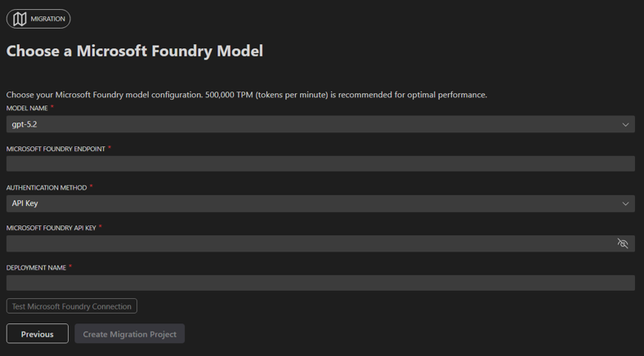The width and height of the screenshot is (644, 356).
Task: Click the MODEL NAME field label
Action: tap(27, 109)
